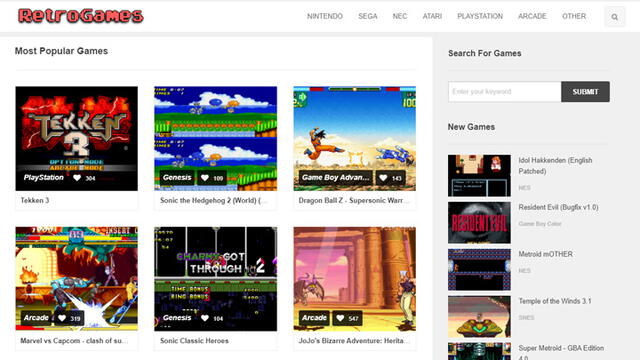Click the Sonic Classic Heroes title
This screenshot has width=640, height=360.
click(x=194, y=341)
